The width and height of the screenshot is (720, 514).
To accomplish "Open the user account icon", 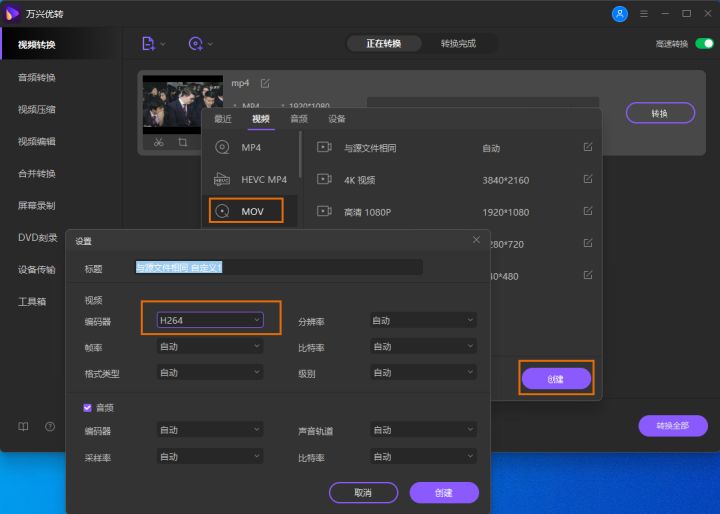I will [x=619, y=14].
